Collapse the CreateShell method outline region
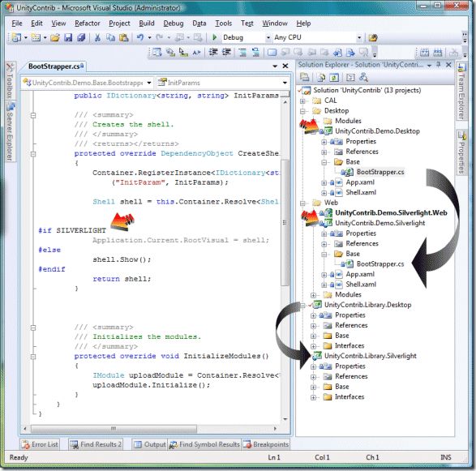This screenshot has height=471, width=476. pyautogui.click(x=33, y=153)
